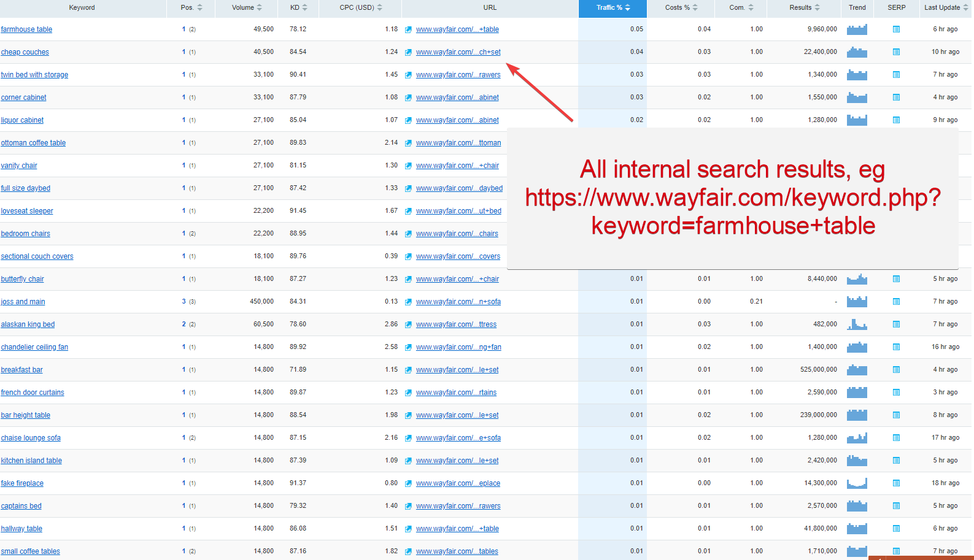View trend chart for alaskan king bed

click(x=857, y=324)
